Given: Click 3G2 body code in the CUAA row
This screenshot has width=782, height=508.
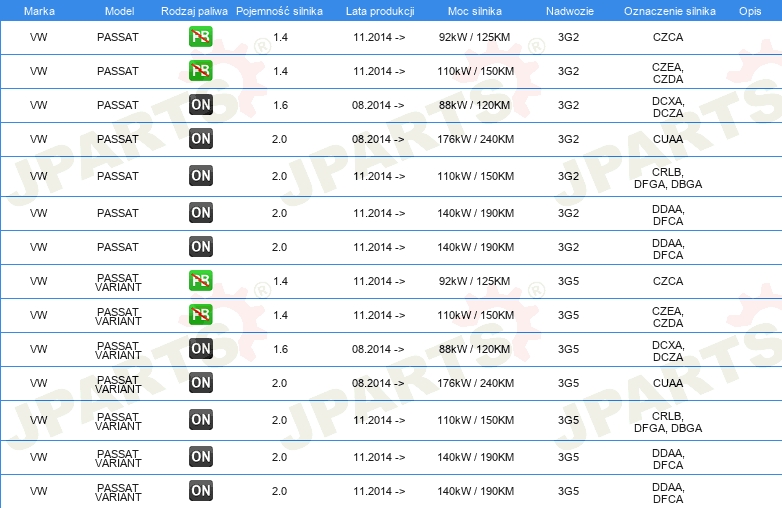Looking at the screenshot, I should 569,139.
